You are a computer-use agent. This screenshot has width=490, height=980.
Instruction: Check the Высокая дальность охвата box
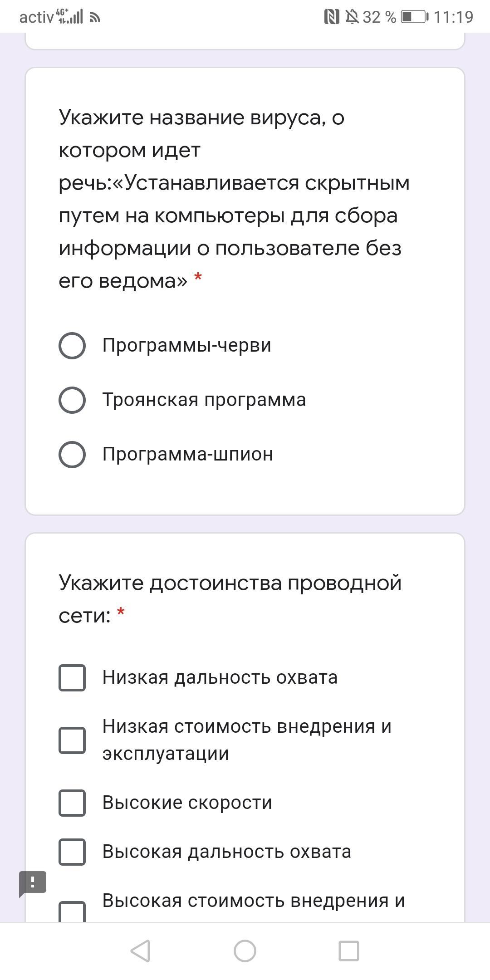(x=72, y=852)
